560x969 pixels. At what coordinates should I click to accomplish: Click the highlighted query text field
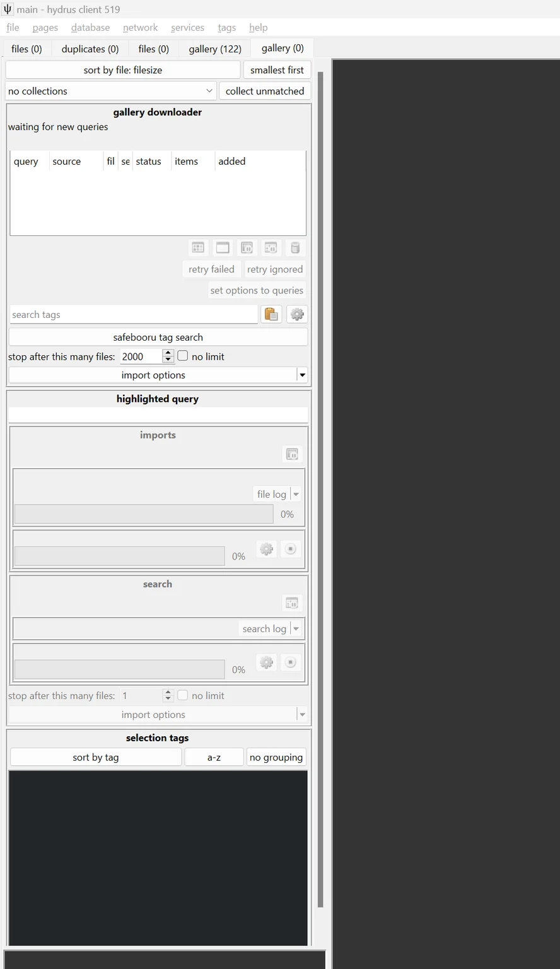point(158,415)
